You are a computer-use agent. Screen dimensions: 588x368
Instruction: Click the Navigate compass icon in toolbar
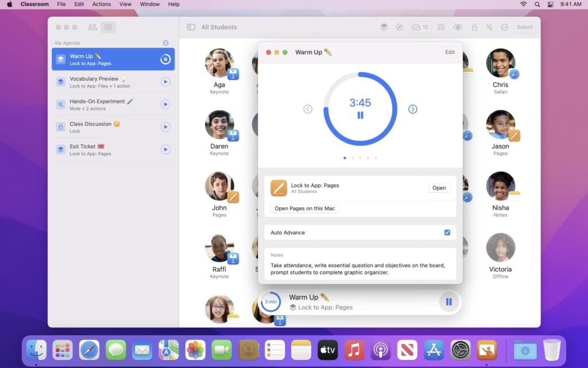click(400, 27)
